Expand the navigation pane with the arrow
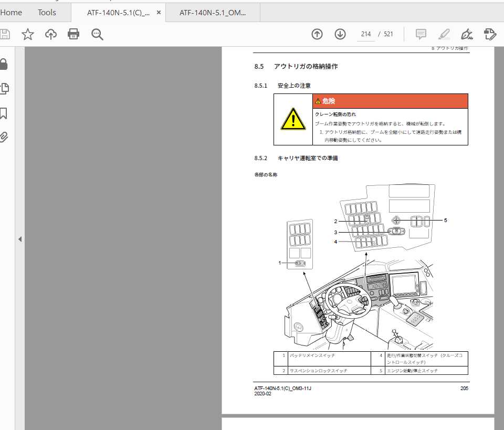The image size is (504, 430). point(20,239)
